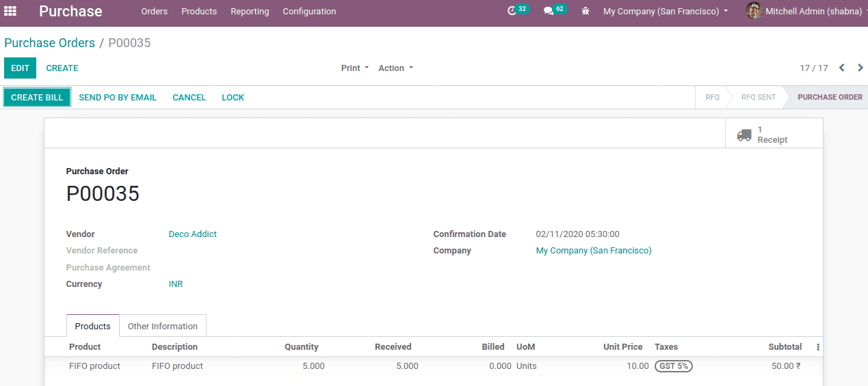Click the RFQ status stage

[x=712, y=97]
